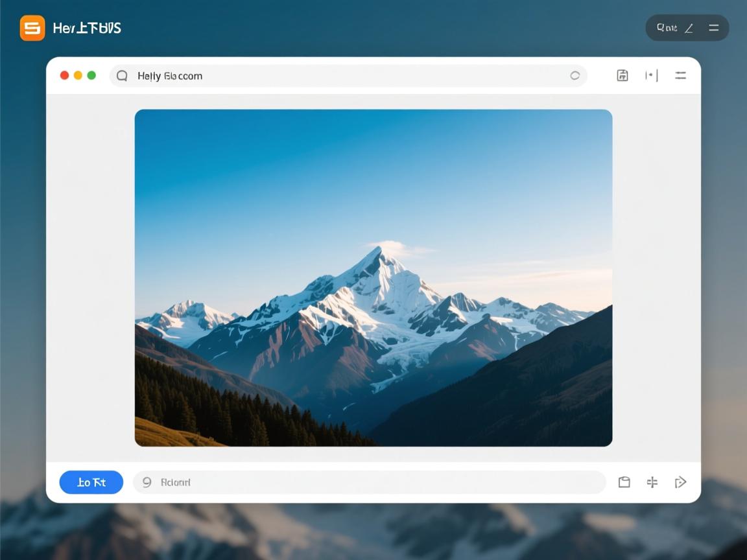Click the magnifier icon in the address bar
The width and height of the screenshot is (747, 560).
coord(122,76)
